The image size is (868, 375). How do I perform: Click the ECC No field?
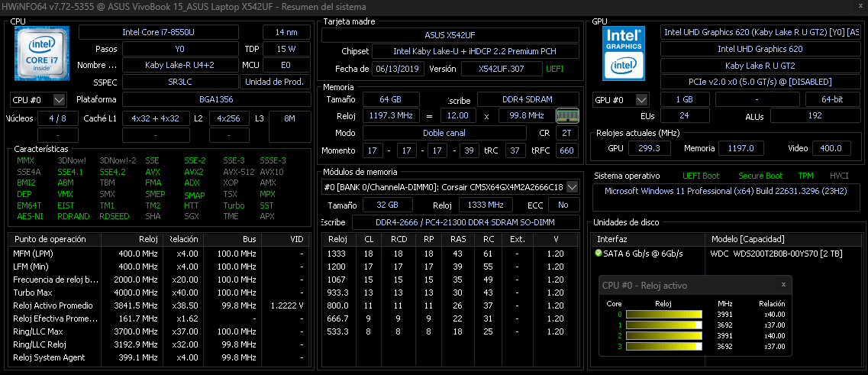(x=563, y=205)
